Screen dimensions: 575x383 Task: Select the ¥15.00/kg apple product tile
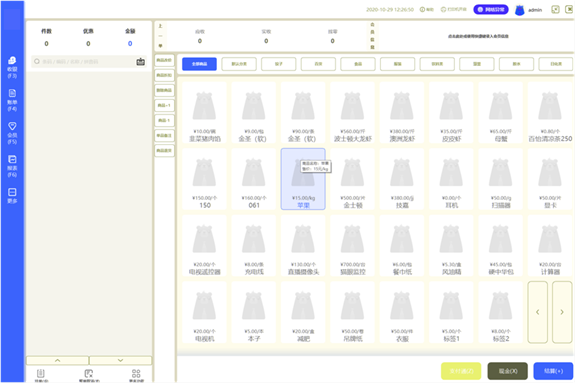303,179
